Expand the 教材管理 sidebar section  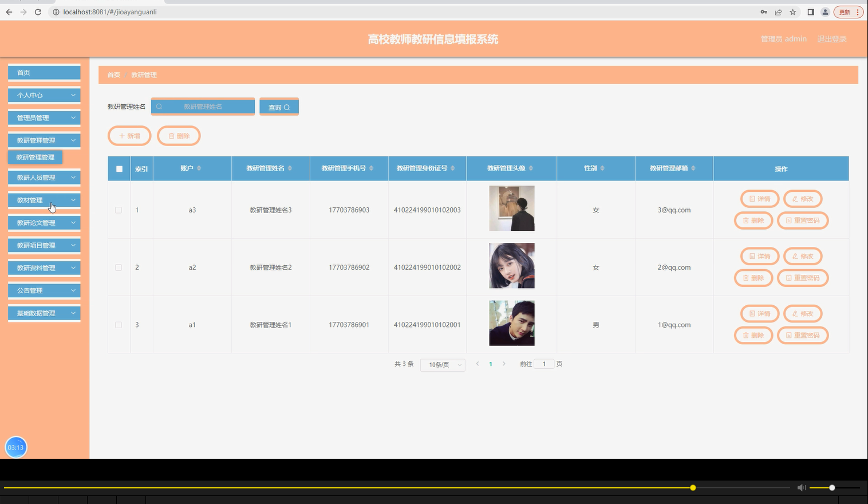coord(44,200)
